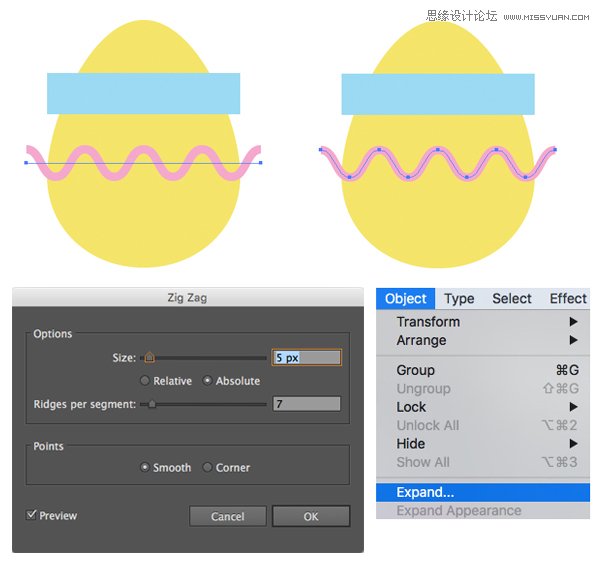Cancel the Zig Zag dialog
Screen dimensions: 600x566
click(228, 516)
